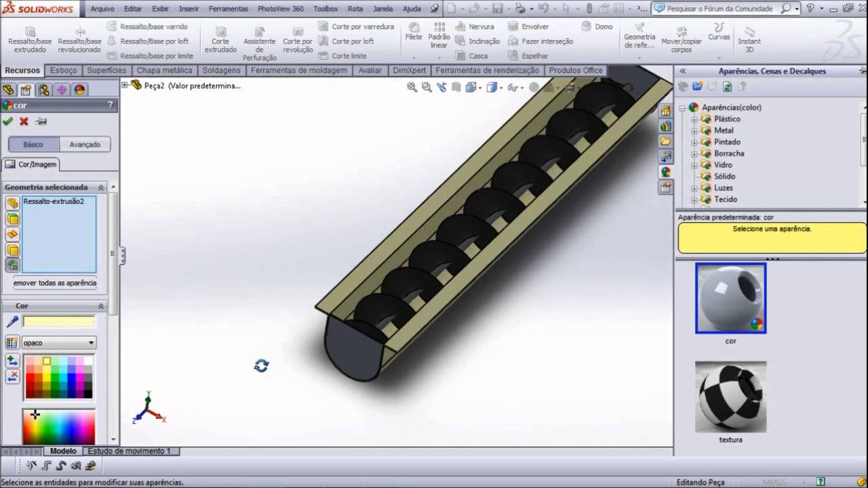Toggle the select bodies filter
The width and height of the screenshot is (868, 488).
12,250
